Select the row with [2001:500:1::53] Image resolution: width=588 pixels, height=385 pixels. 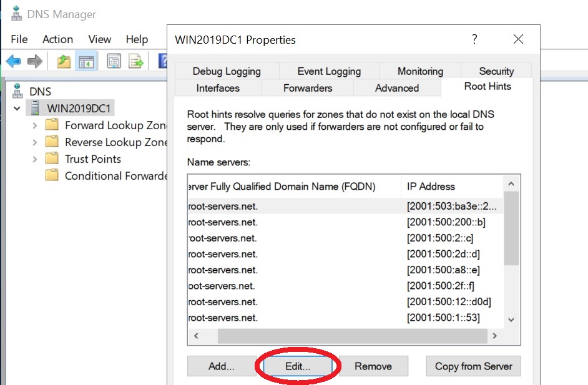[x=345, y=318]
